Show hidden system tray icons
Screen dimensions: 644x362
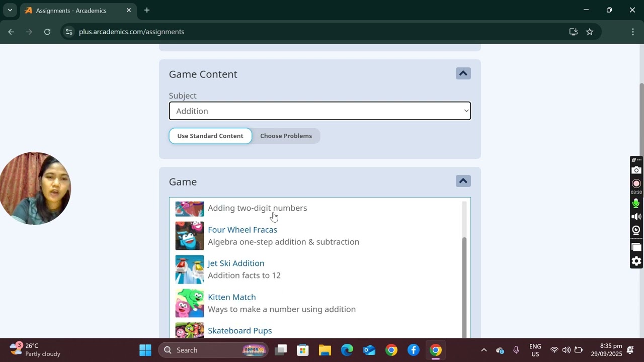pyautogui.click(x=484, y=350)
